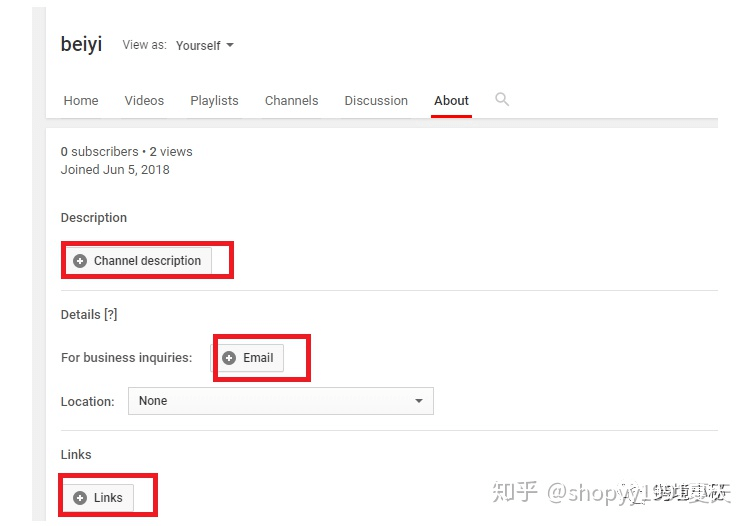Open the channel search magnifier icon
The height and width of the screenshot is (526, 750).
(x=502, y=99)
